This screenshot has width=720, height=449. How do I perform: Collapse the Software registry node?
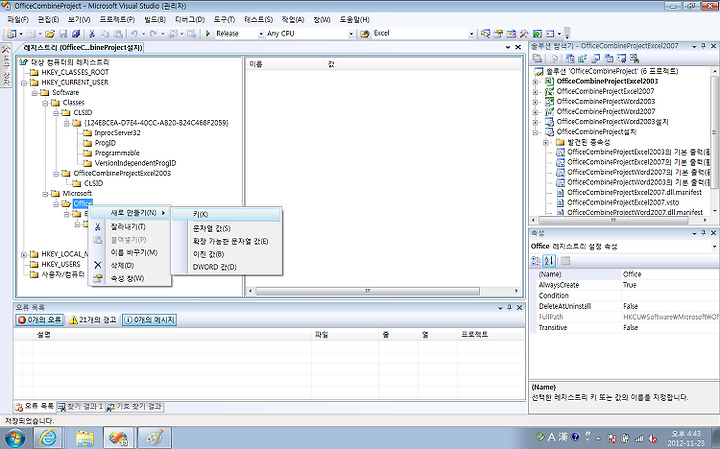point(34,93)
